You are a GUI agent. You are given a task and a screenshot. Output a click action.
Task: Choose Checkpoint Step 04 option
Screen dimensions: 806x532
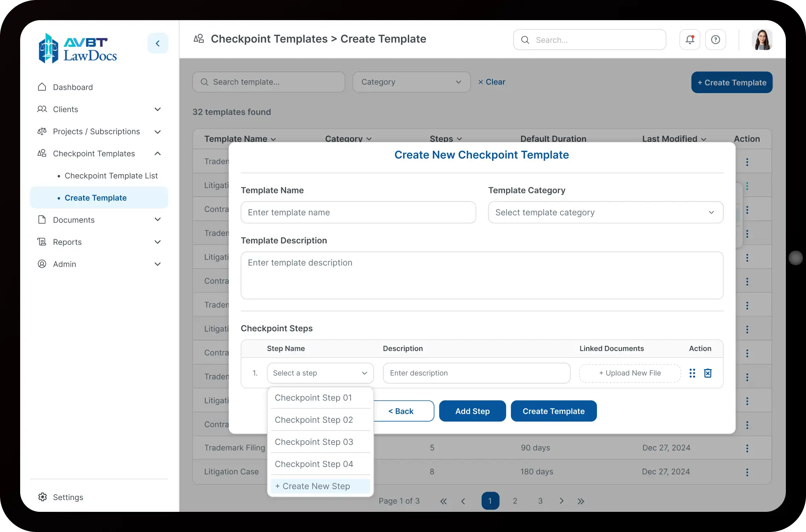[320, 464]
